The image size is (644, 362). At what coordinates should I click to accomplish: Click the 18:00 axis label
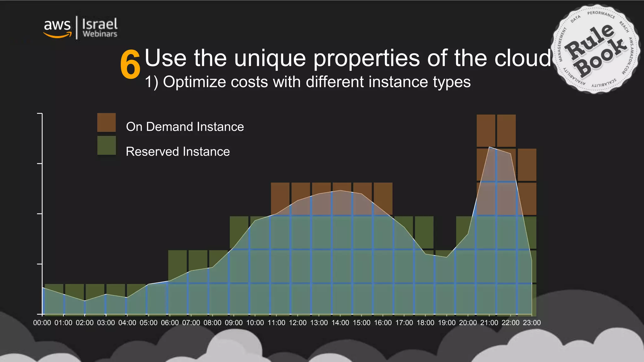[425, 323]
